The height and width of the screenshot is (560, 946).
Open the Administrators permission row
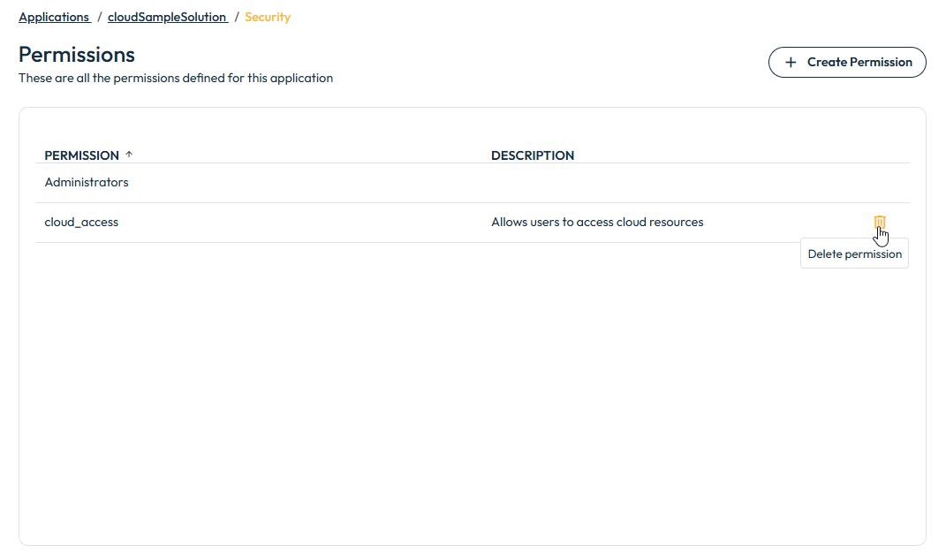pos(87,183)
